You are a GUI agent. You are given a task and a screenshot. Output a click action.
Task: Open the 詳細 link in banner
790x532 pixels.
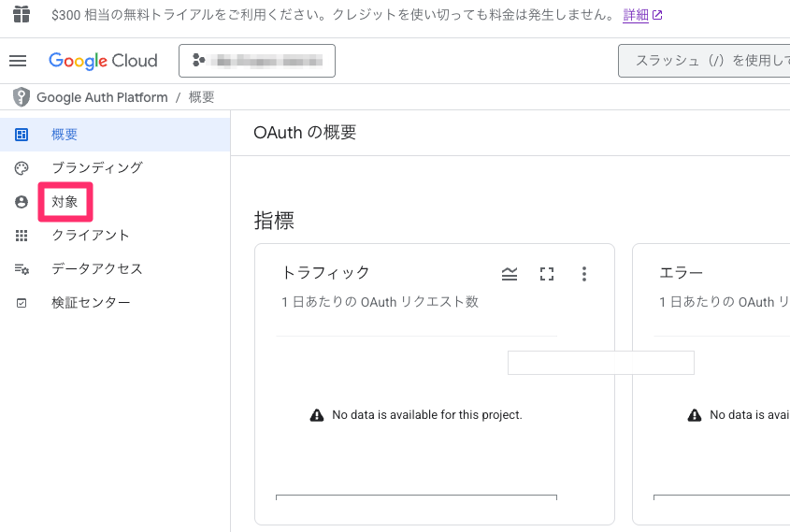(x=642, y=15)
